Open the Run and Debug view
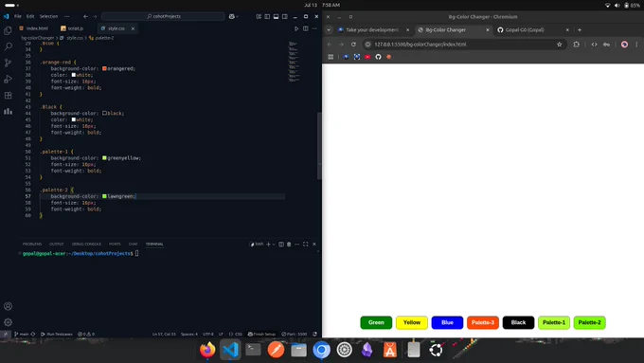Image resolution: width=644 pixels, height=363 pixels. click(x=8, y=79)
